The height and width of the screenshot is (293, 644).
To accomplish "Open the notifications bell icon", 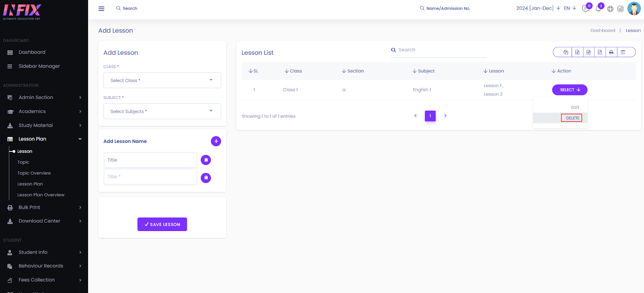I will click(x=599, y=8).
